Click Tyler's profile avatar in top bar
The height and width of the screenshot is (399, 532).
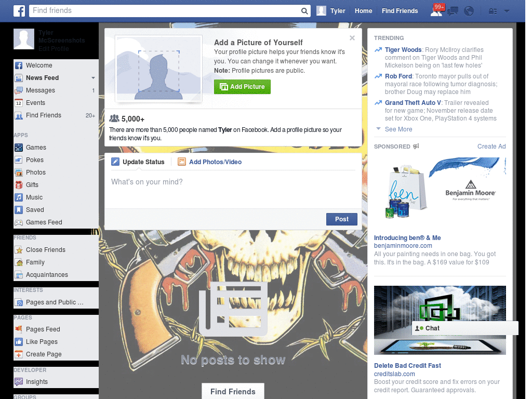[321, 11]
